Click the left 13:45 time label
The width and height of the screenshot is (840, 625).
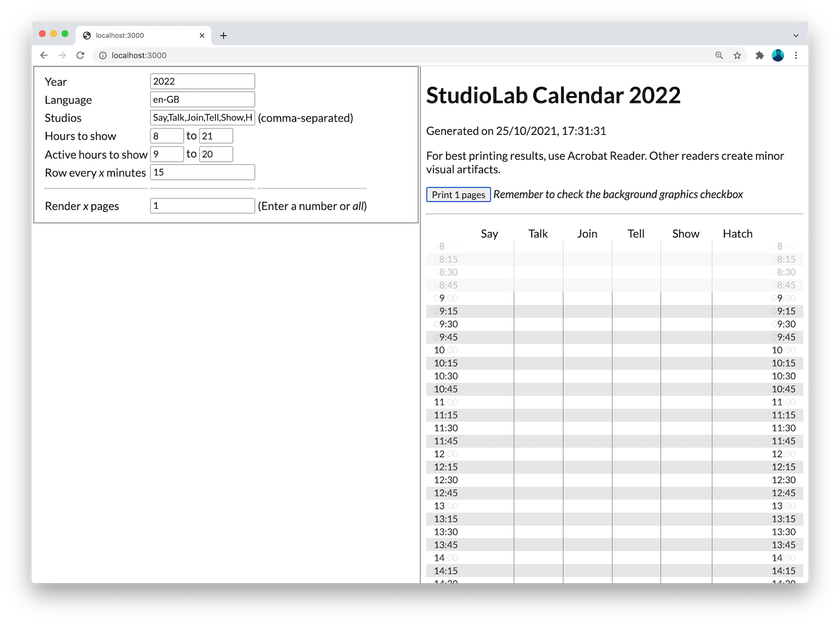[x=446, y=545]
